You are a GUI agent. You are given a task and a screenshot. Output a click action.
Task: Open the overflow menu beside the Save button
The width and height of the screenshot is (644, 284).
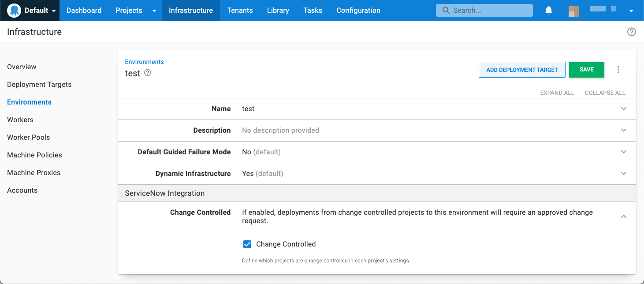618,69
